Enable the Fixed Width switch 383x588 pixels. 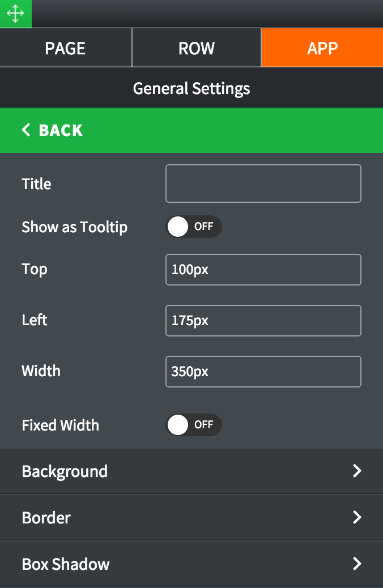[193, 425]
